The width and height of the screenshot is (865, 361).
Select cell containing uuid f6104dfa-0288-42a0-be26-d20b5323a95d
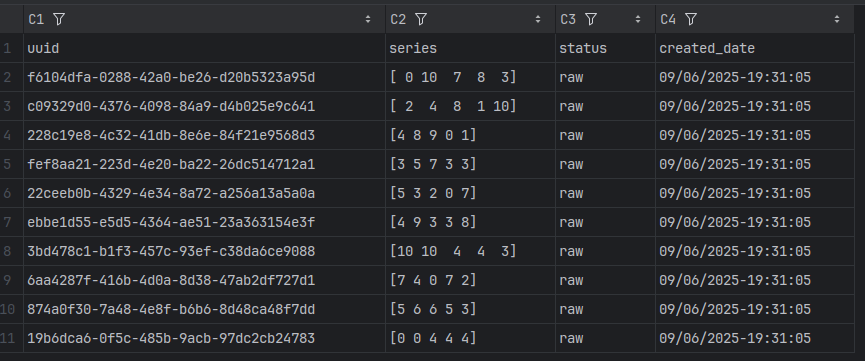tap(204, 77)
